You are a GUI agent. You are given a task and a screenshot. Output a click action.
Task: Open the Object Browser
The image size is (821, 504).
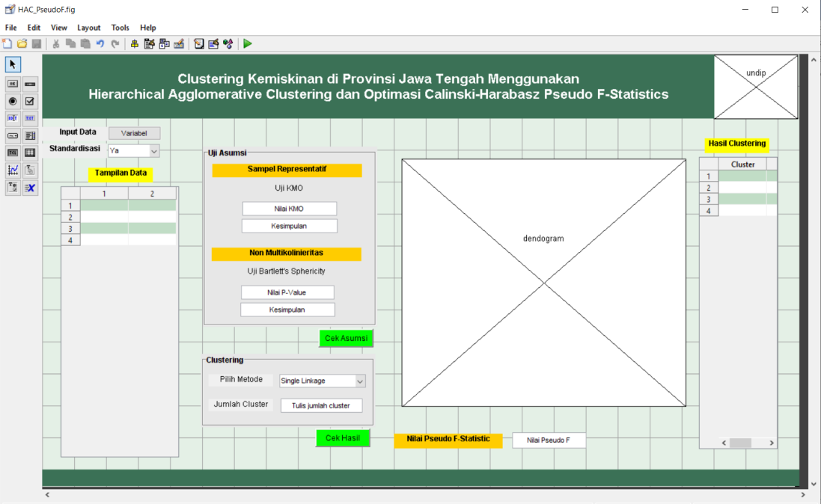coord(228,44)
